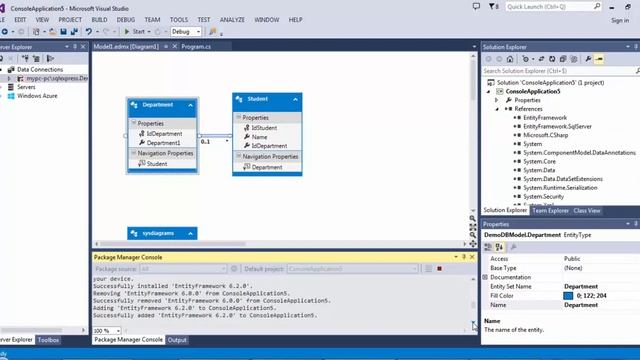Stop command execution in Package Manager Console
The width and height of the screenshot is (640, 360).
pos(439,269)
